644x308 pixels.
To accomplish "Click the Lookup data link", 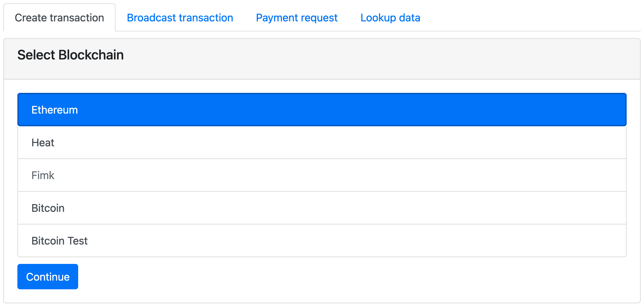I will (390, 18).
